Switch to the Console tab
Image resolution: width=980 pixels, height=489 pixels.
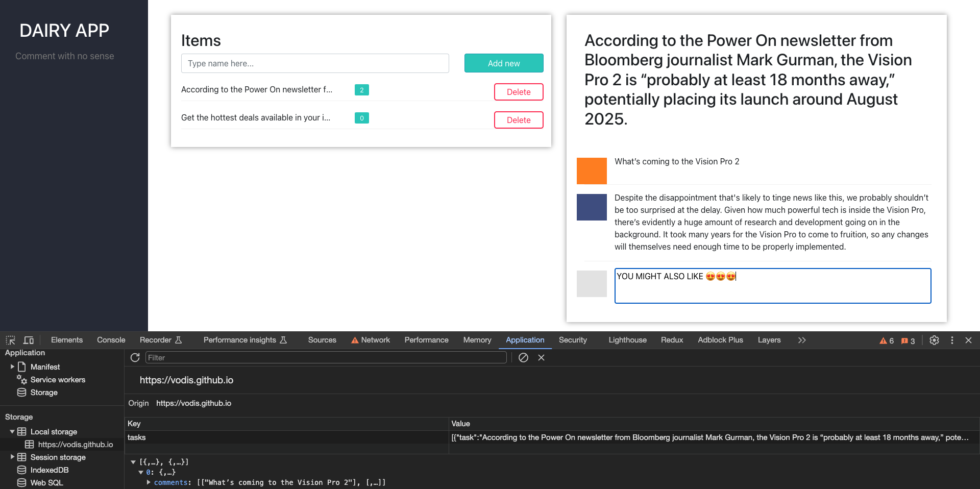click(111, 340)
